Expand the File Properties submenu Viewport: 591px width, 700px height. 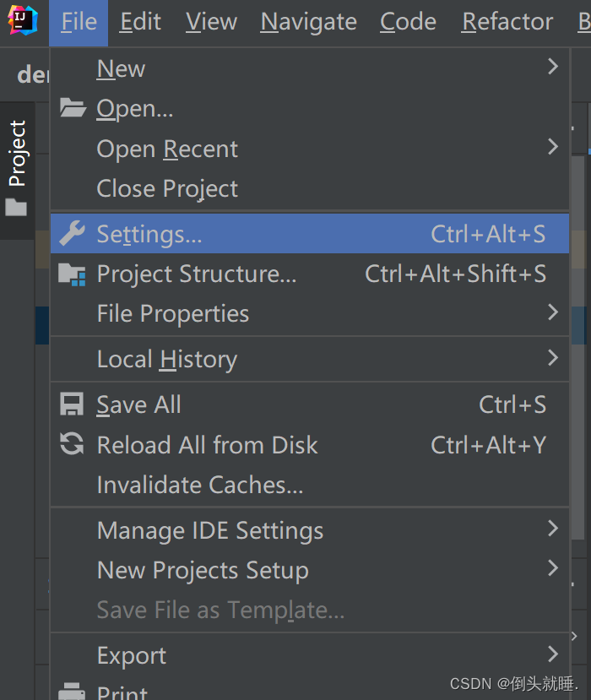tap(553, 312)
